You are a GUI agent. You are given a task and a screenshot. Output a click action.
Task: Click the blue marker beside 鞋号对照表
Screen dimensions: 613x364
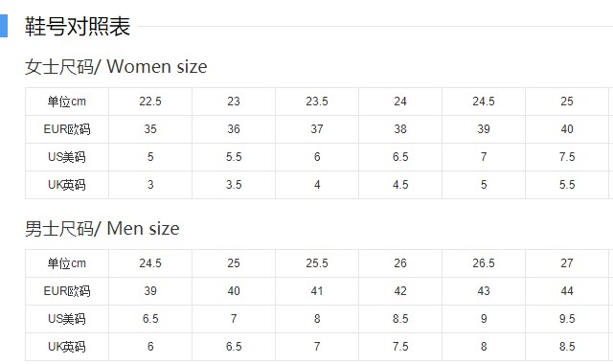[4, 26]
